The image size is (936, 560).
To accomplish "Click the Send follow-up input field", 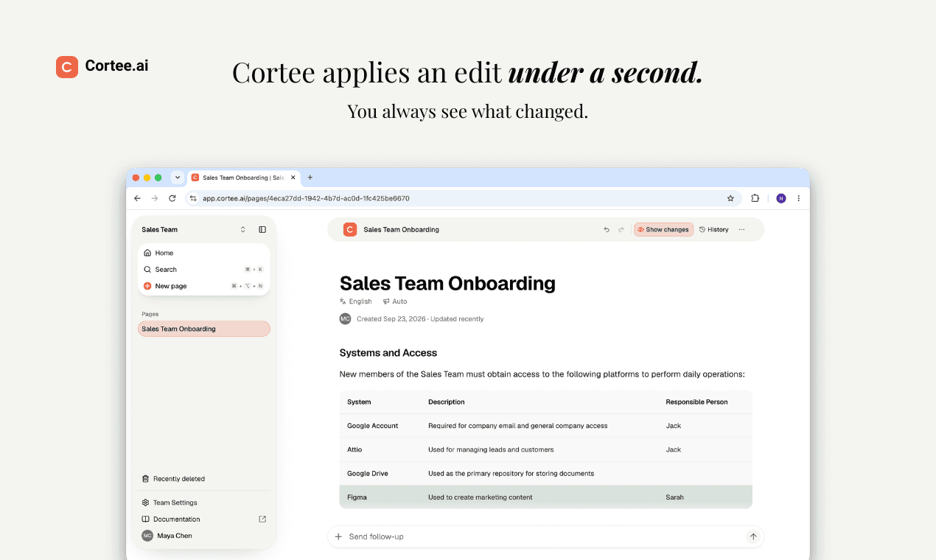I will 545,536.
